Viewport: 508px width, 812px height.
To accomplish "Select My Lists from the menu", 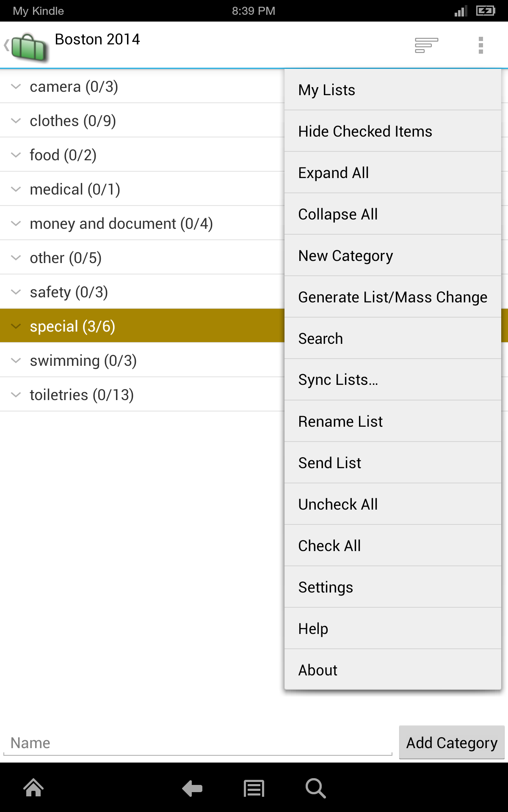I will pyautogui.click(x=326, y=90).
